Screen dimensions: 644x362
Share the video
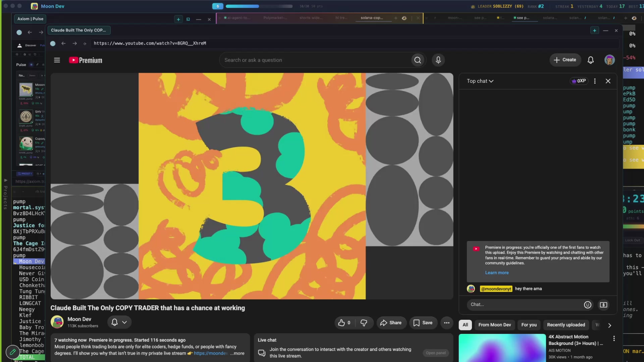[x=391, y=323]
